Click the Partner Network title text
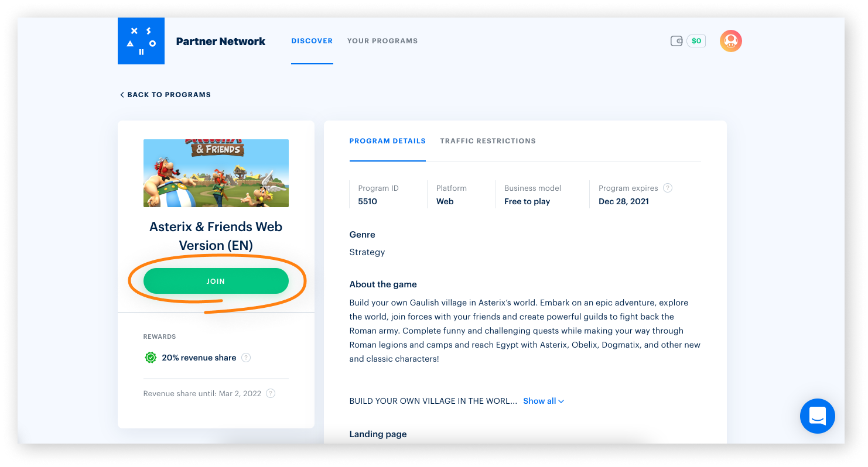 click(221, 42)
